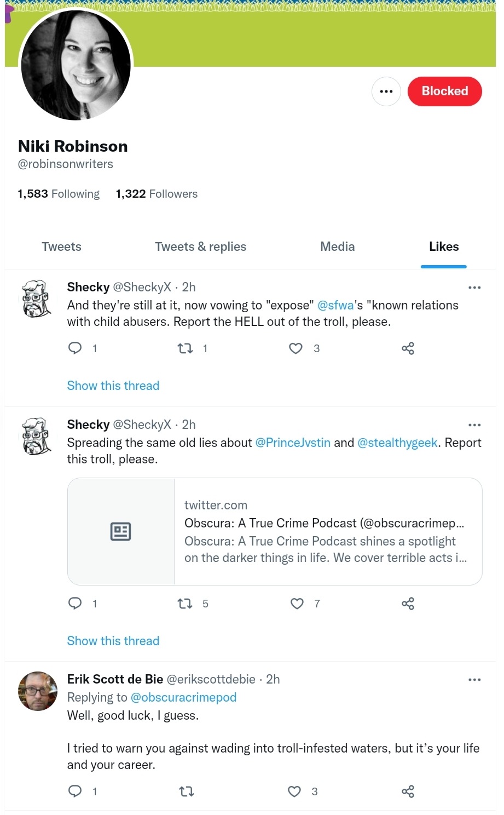Open the Obscura True Crime Podcast card
504x815 pixels.
275,531
